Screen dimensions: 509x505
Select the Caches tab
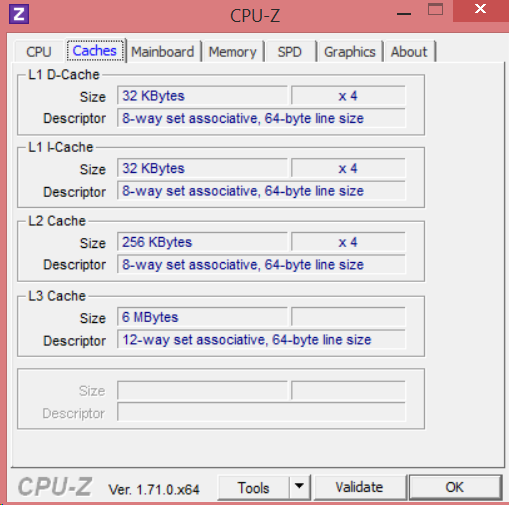[x=95, y=51]
